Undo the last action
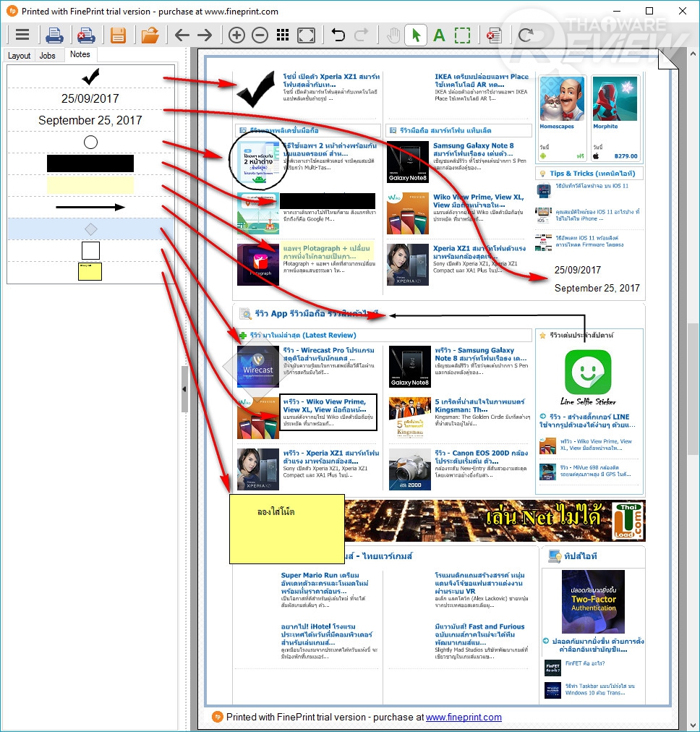 point(338,35)
